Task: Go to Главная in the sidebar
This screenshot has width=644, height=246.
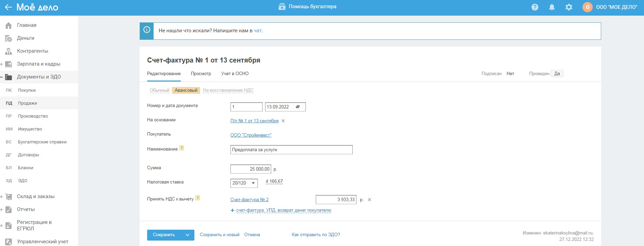Action: [x=27, y=25]
